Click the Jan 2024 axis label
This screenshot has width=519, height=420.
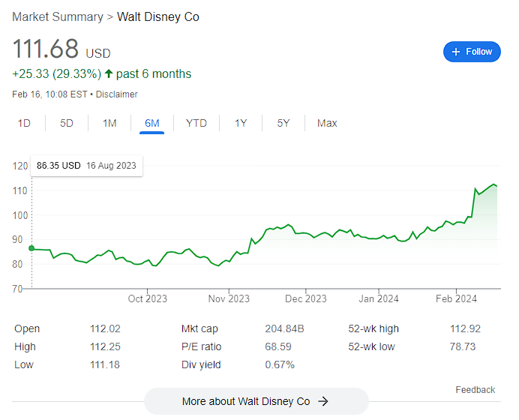click(379, 298)
